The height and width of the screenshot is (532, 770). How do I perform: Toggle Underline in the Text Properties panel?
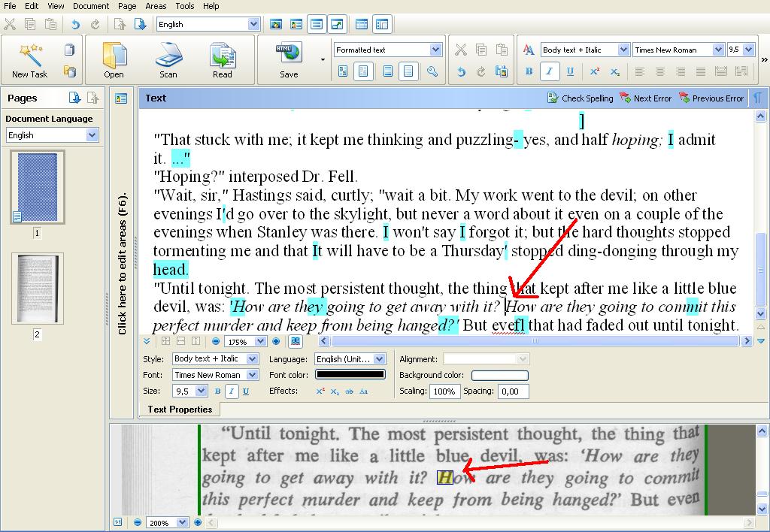click(x=246, y=391)
